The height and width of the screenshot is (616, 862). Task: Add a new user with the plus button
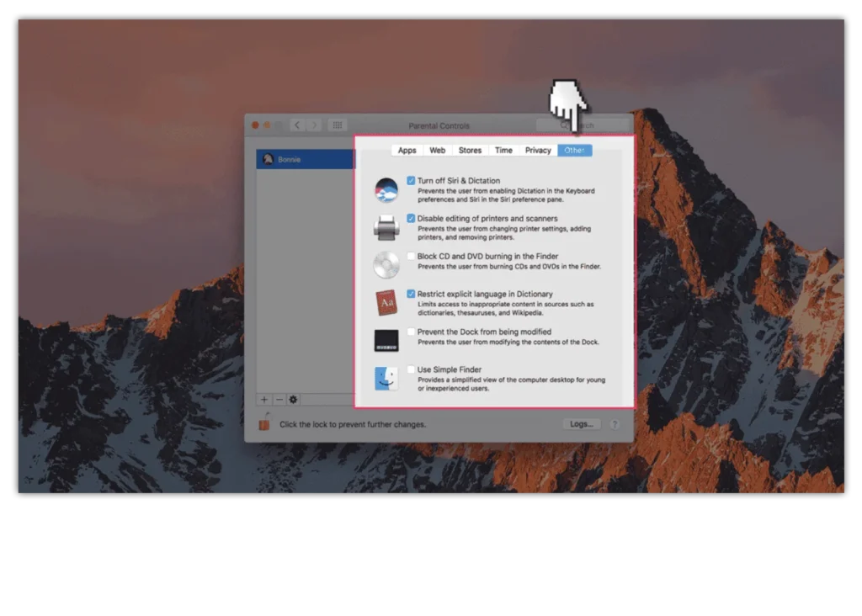tap(263, 400)
